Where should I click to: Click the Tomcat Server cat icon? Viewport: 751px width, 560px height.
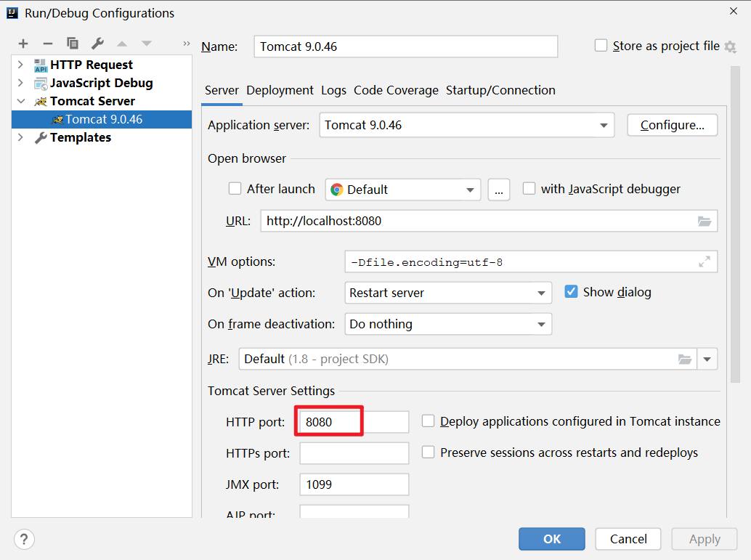41,101
